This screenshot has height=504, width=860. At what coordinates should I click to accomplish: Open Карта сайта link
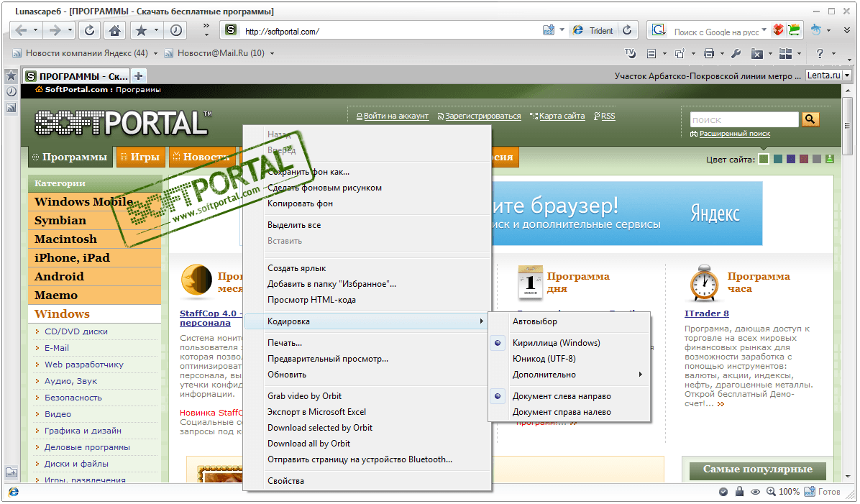562,116
